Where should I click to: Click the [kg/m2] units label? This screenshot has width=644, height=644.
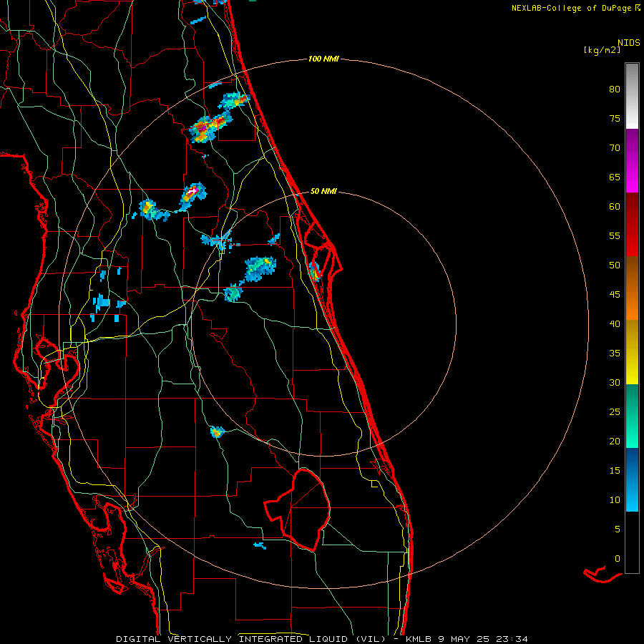click(602, 50)
